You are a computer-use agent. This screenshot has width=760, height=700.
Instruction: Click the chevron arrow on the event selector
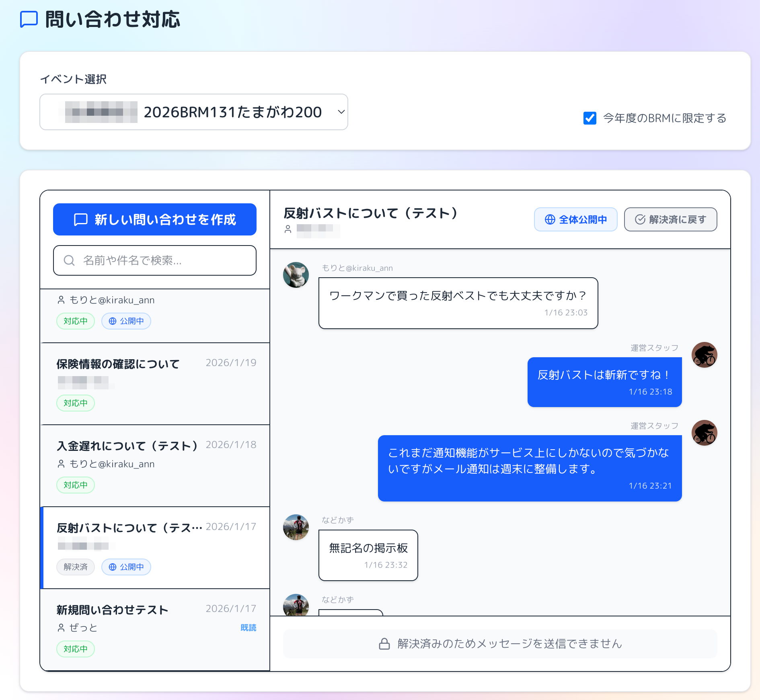341,112
